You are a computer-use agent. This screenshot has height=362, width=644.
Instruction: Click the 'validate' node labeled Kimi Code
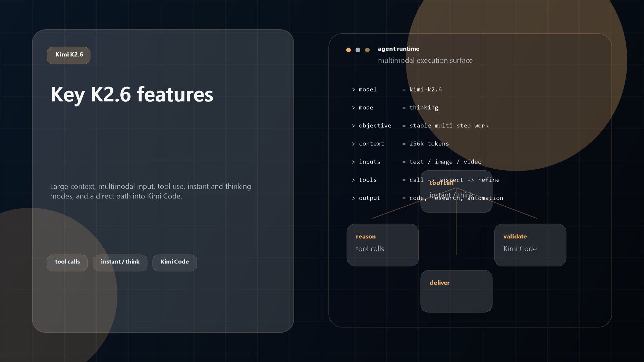tap(530, 245)
